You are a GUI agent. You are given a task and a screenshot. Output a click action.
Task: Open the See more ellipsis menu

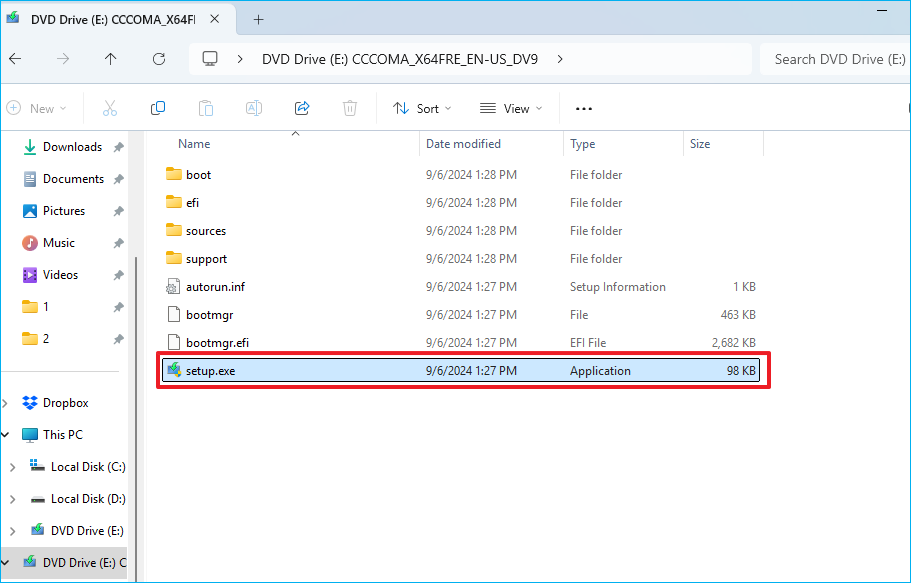coord(583,109)
